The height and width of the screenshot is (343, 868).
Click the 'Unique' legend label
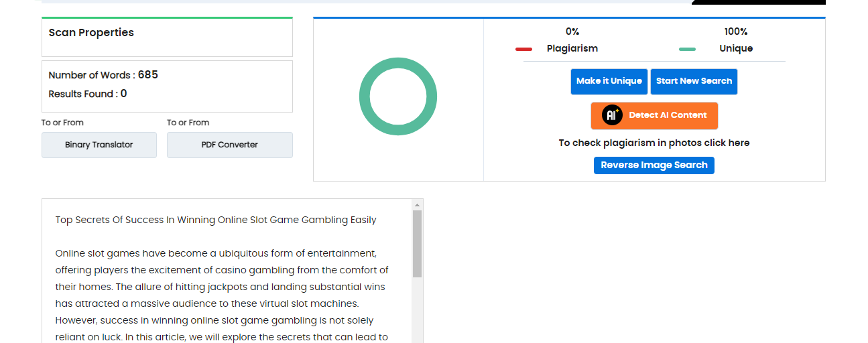(x=736, y=48)
